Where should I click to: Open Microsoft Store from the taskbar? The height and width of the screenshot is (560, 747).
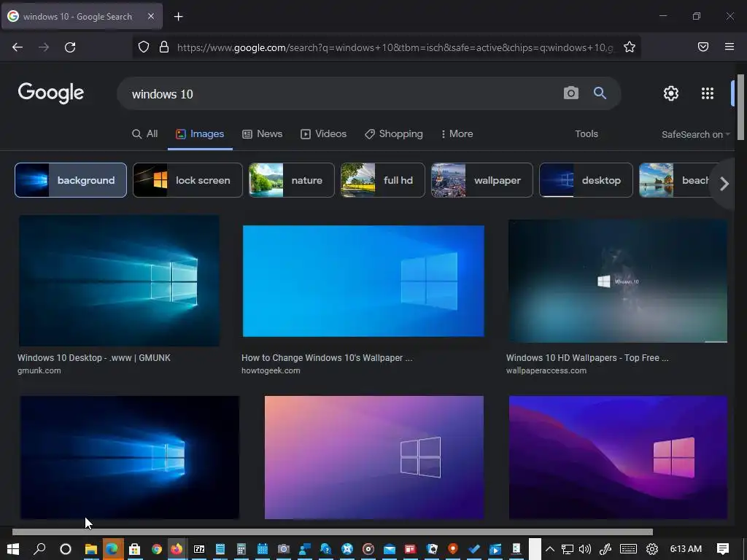[134, 549]
